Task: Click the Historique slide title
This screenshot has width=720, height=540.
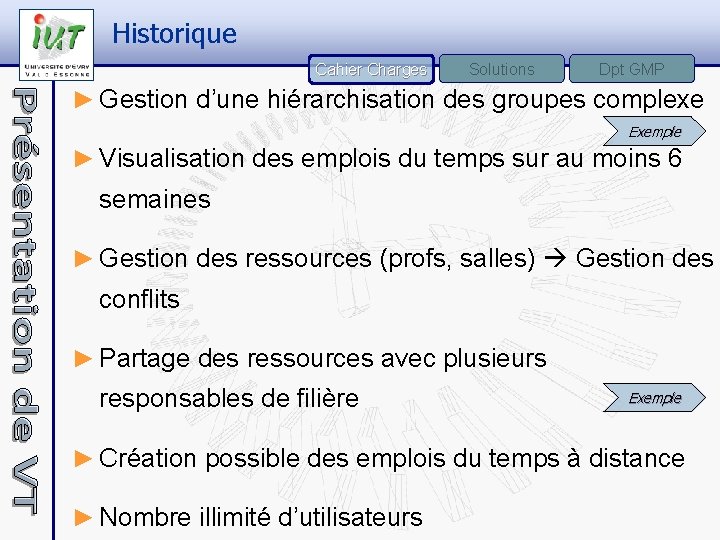Action: click(x=175, y=34)
